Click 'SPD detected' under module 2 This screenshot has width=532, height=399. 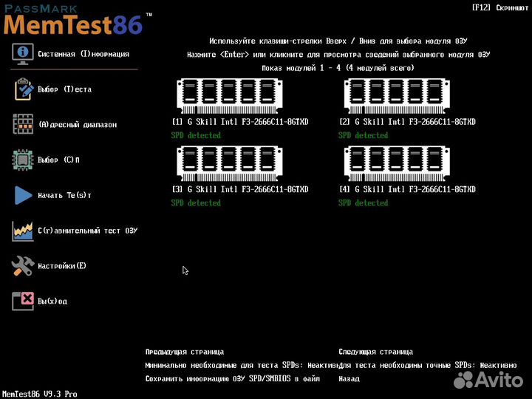(x=363, y=135)
